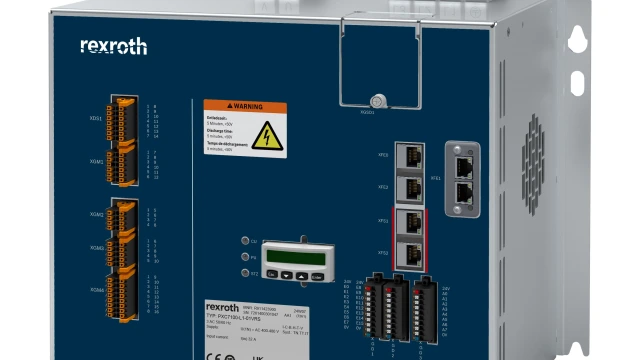Click the down arrow button below the display

[287, 276]
